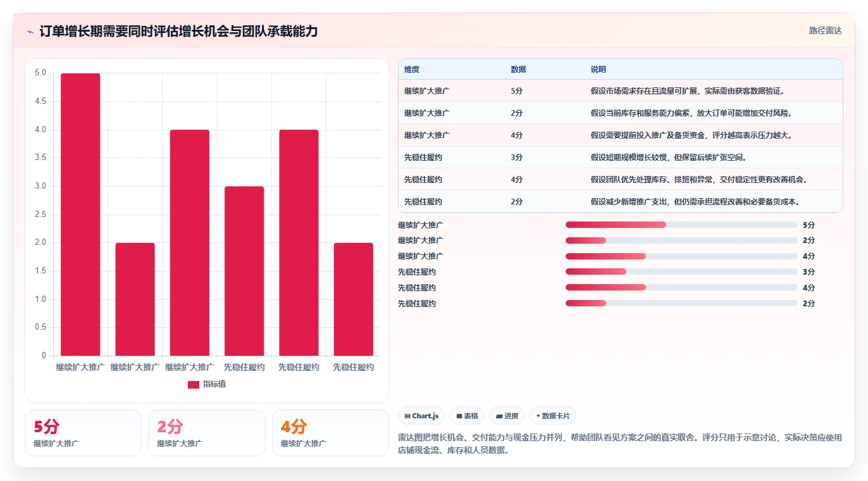Toggle the 指标值 legend item

click(x=207, y=384)
